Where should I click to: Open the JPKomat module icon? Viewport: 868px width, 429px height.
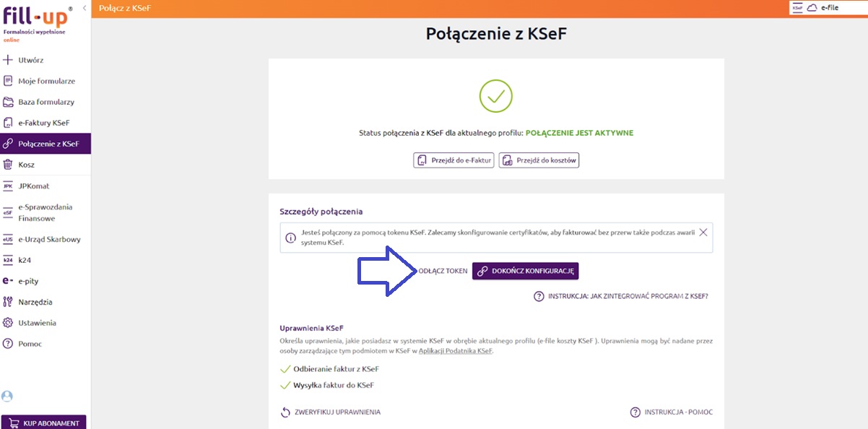coord(8,186)
